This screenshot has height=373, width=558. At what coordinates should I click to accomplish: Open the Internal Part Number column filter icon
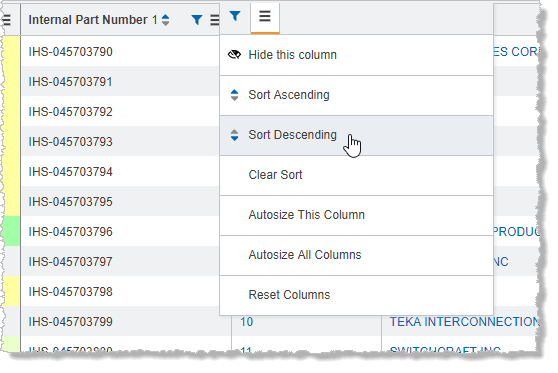pyautogui.click(x=196, y=20)
